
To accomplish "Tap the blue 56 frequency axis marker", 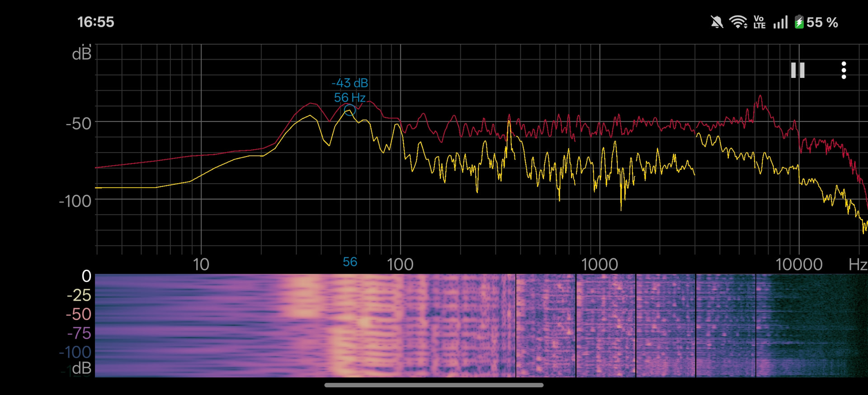I will coord(350,262).
